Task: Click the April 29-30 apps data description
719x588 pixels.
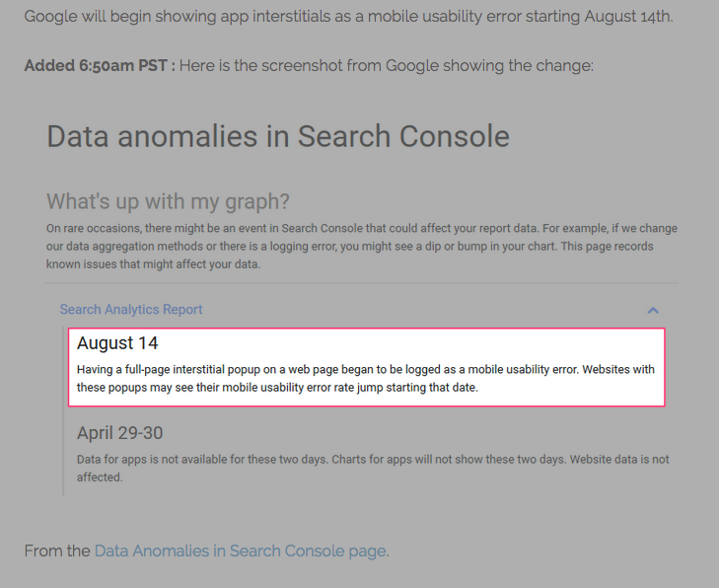Action: pyautogui.click(x=373, y=468)
